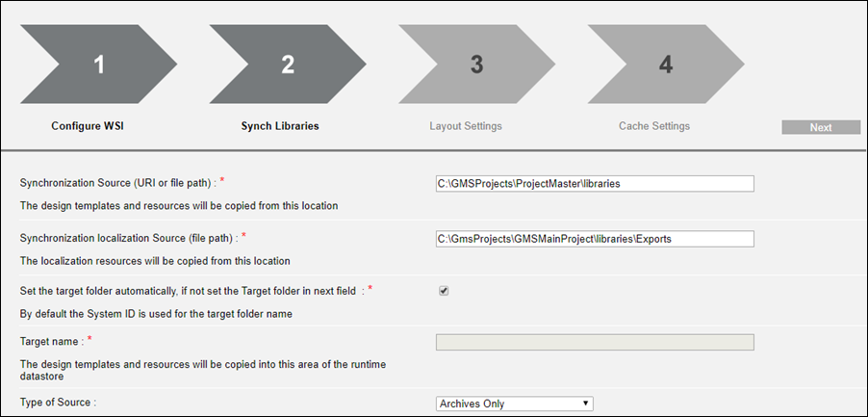
Task: Go to the step 4 arrow
Action: 664,65
